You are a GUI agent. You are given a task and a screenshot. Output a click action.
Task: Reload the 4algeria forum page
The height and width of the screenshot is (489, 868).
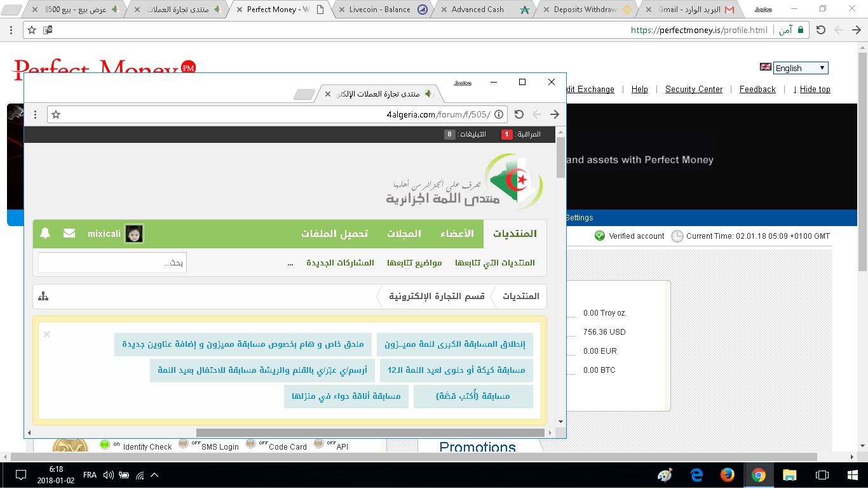[x=519, y=114]
